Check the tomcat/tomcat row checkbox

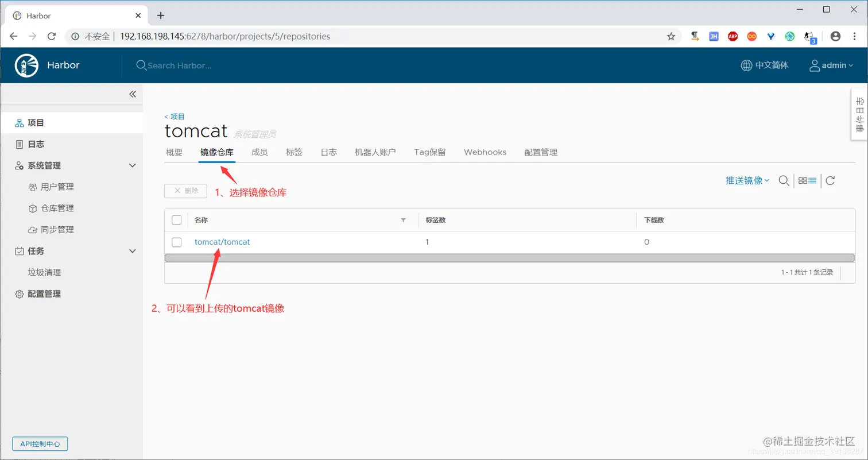[x=176, y=242]
